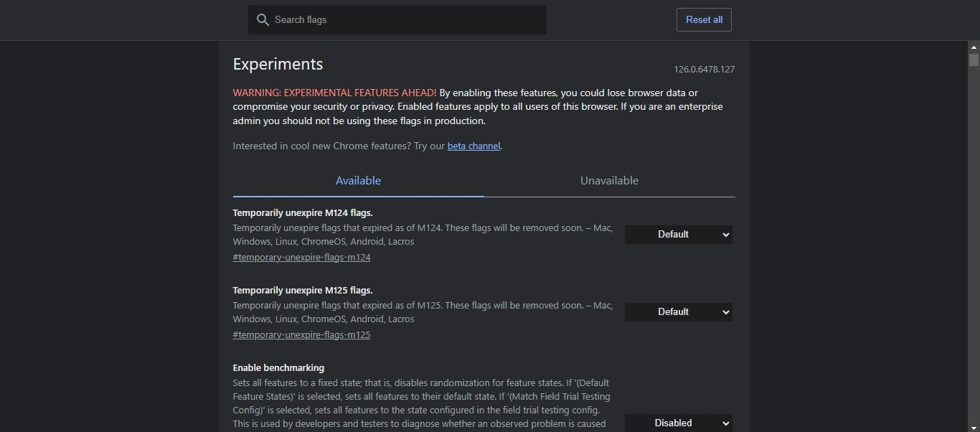Screen dimensions: 980x432
Task: Click the version number 126.0.6478.127
Action: (x=704, y=70)
